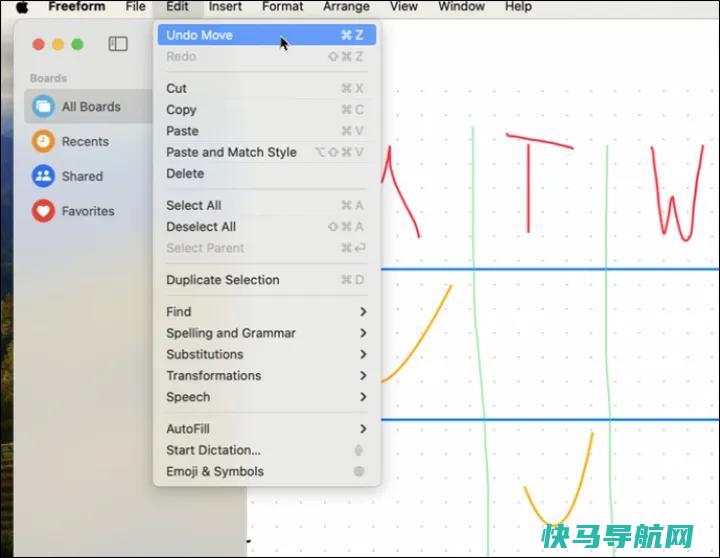Choose Undo Move from Edit menu
The height and width of the screenshot is (558, 720).
point(267,35)
